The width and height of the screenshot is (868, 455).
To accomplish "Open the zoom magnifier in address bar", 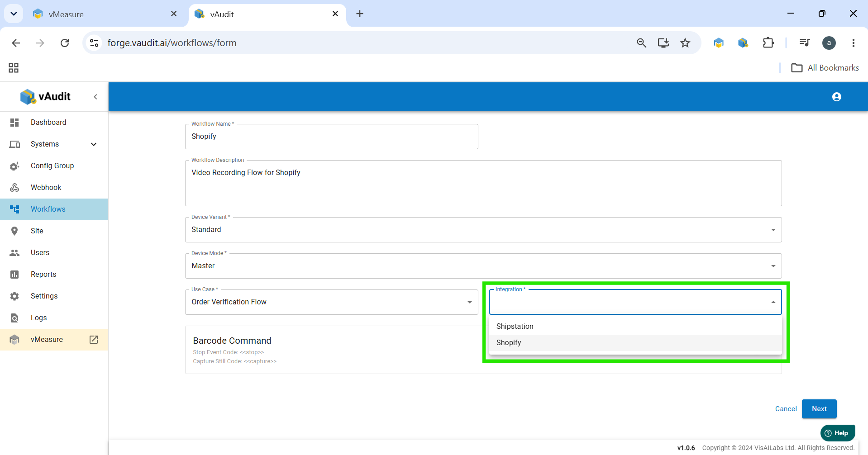I will (641, 43).
